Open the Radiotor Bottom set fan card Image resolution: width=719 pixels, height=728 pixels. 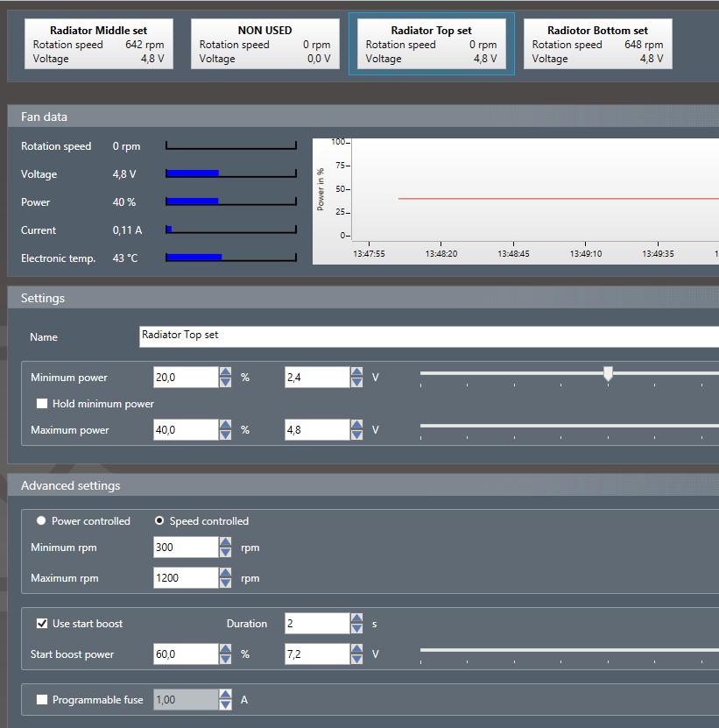[x=597, y=44]
